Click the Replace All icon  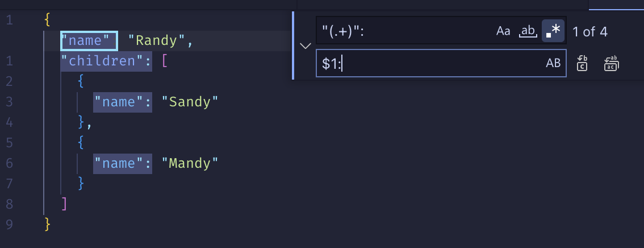coord(611,63)
